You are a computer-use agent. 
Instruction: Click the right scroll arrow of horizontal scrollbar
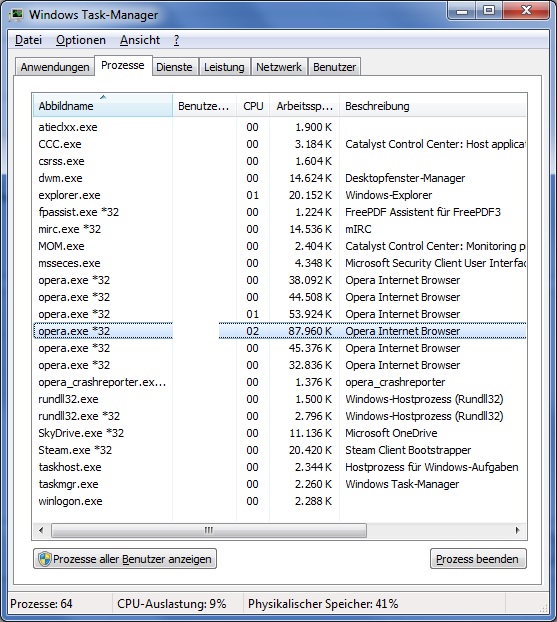coord(517,530)
